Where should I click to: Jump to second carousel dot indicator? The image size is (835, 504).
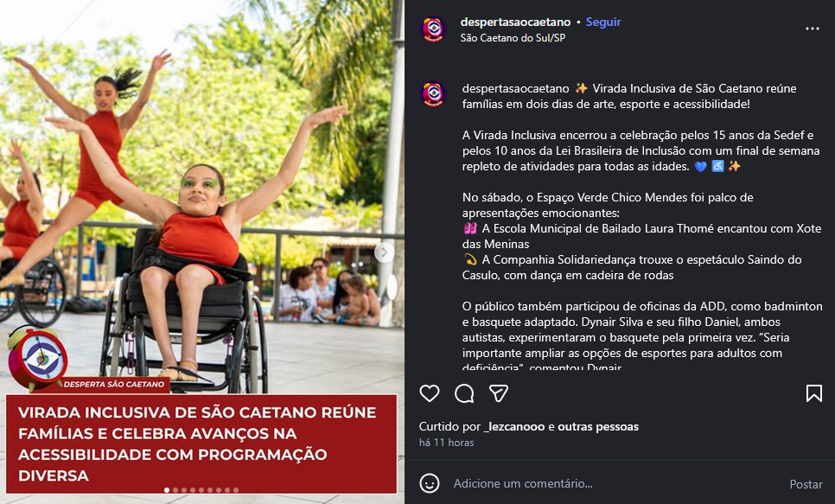[x=175, y=490]
